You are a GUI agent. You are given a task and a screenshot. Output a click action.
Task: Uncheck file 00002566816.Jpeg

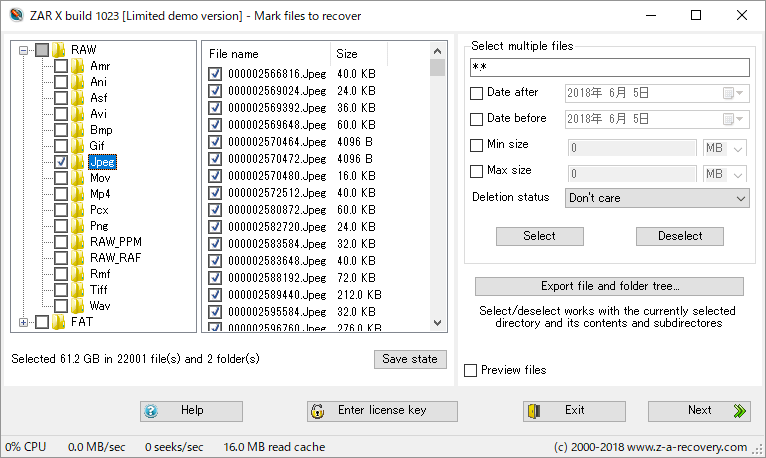pyautogui.click(x=215, y=74)
